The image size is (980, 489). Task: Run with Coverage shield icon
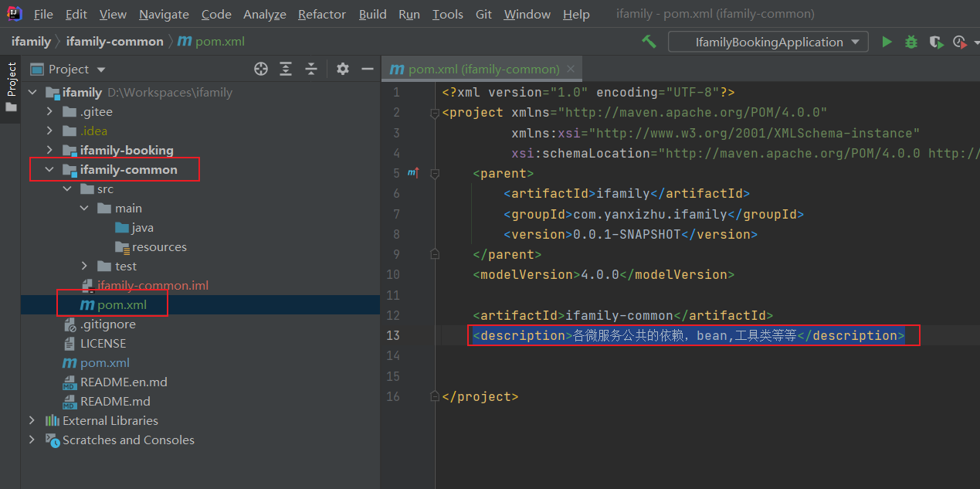tap(935, 42)
